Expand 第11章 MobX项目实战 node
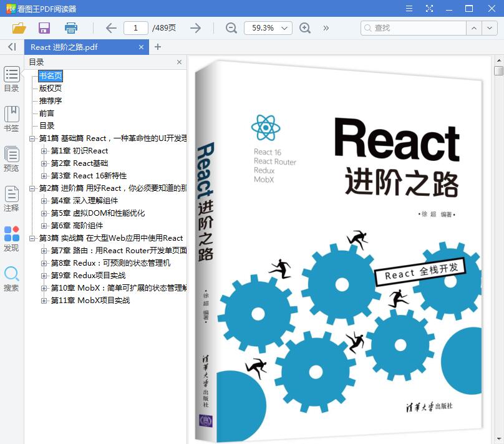The height and width of the screenshot is (444, 504). (44, 301)
